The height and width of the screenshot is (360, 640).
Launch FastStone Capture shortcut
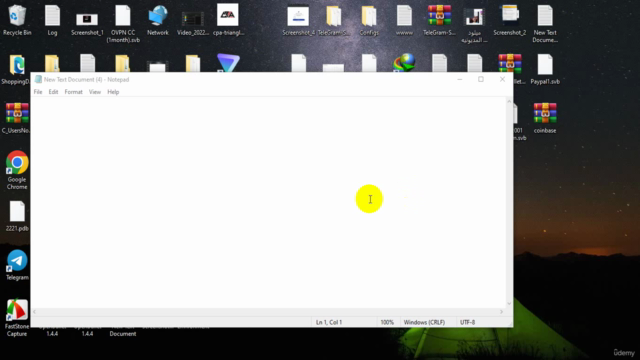point(17,317)
